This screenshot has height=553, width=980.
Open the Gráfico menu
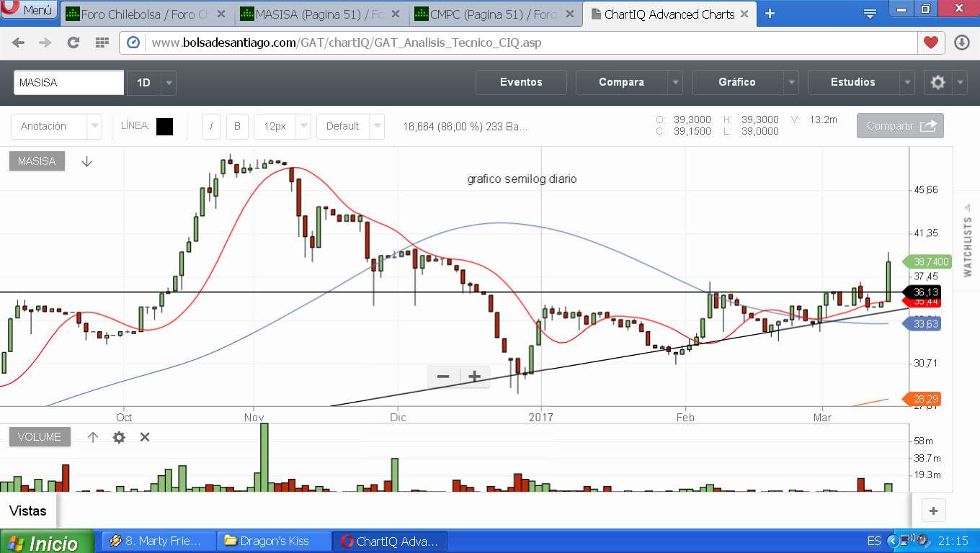[737, 82]
